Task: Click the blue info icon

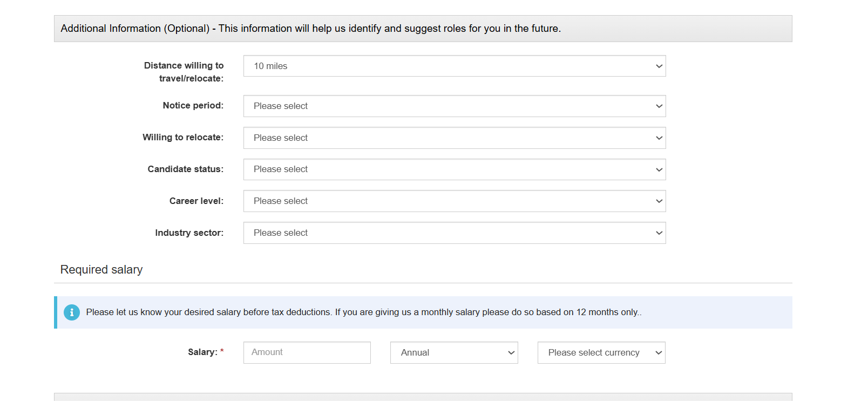Action: click(x=72, y=312)
